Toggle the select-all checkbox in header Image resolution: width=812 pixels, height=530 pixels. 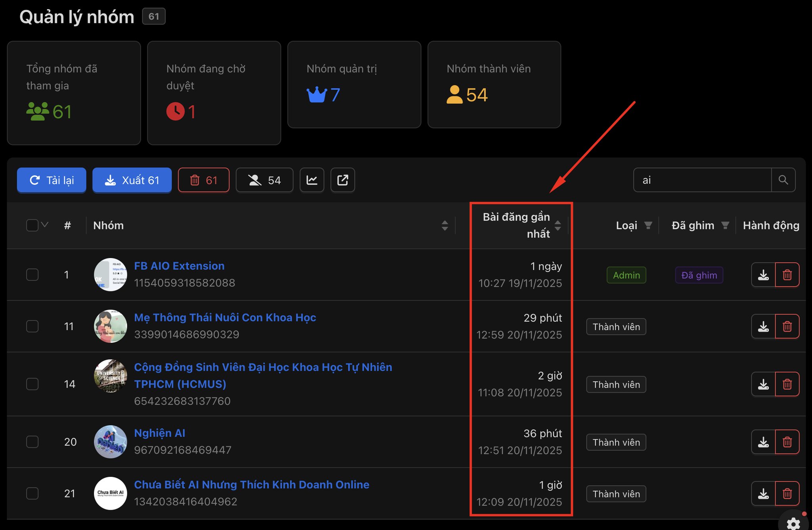pyautogui.click(x=32, y=225)
